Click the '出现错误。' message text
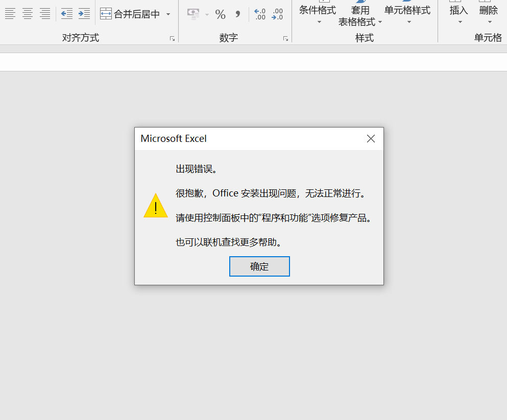This screenshot has width=507, height=420. click(x=196, y=168)
